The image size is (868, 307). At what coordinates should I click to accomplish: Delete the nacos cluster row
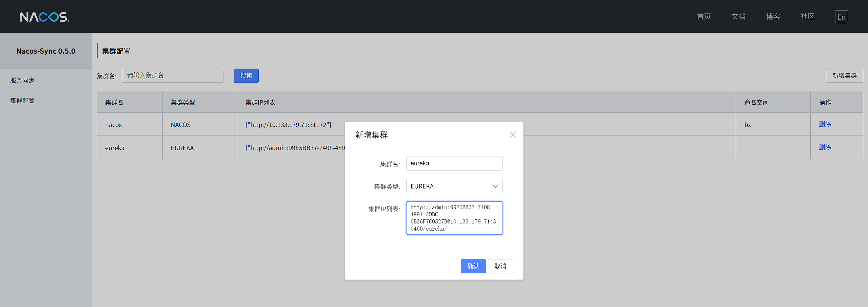tap(825, 124)
